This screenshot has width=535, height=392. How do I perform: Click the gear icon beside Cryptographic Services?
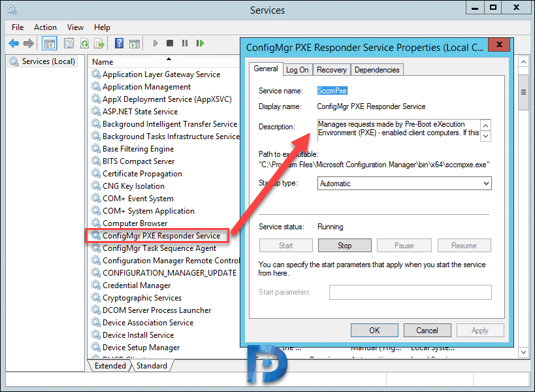(96, 298)
